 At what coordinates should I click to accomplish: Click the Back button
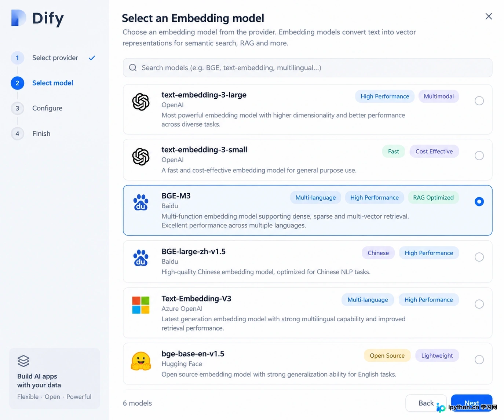[x=426, y=403]
